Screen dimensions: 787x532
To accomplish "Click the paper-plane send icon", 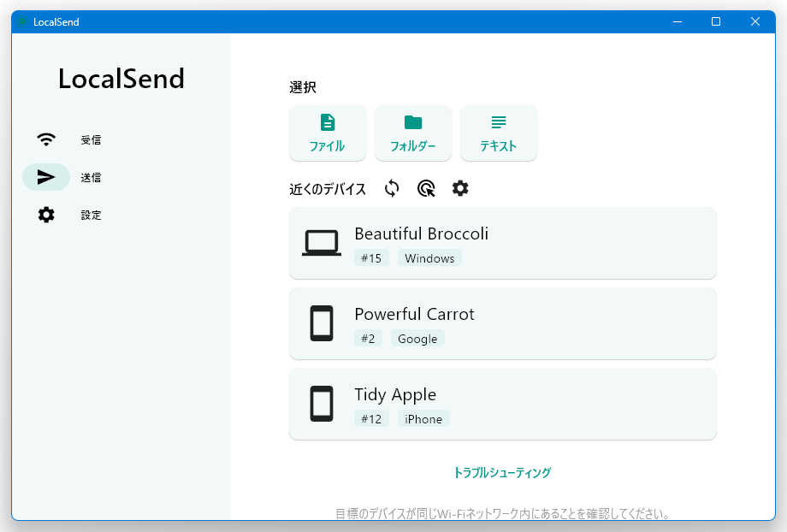I will (x=46, y=177).
